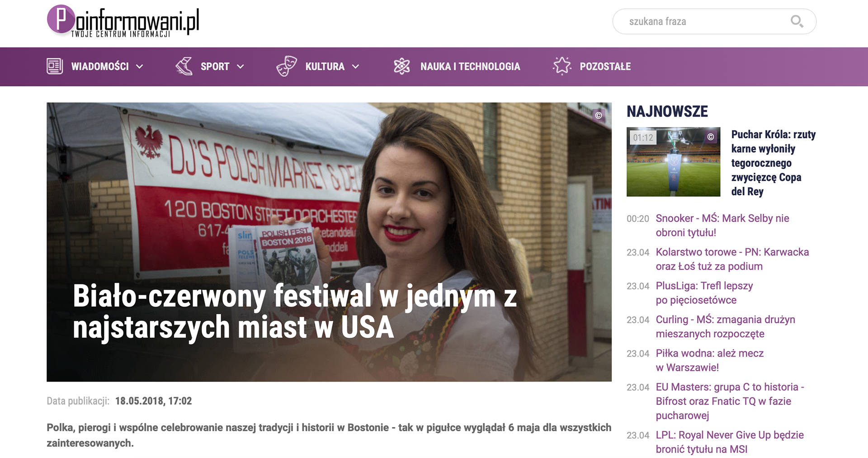Click the publication date 18.05.2018, 17:02
Screen dimensions: 868x458
tap(153, 401)
